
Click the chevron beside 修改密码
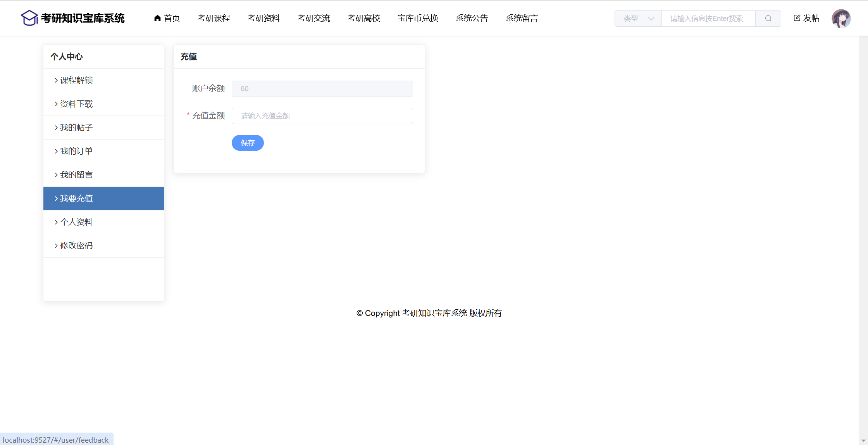[x=56, y=246]
